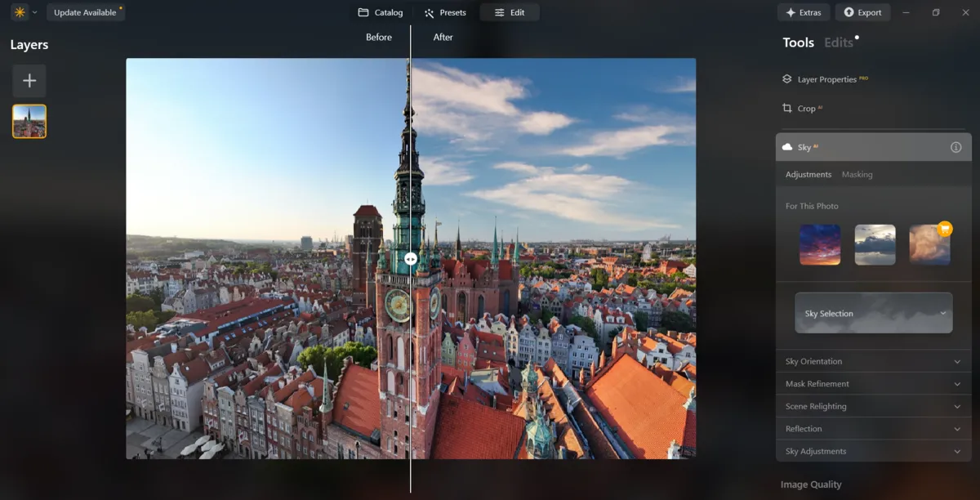Open the Masking tab in the Sky panel
Viewport: 980px width, 500px height.
click(x=857, y=174)
